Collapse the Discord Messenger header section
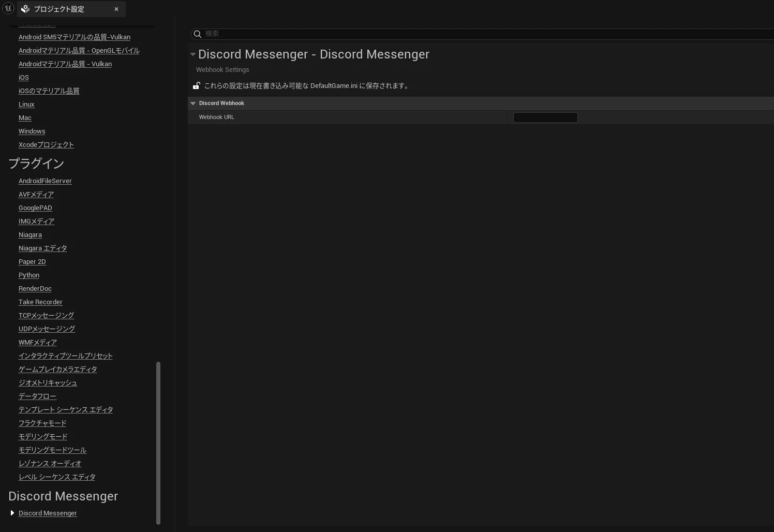Image resolution: width=774 pixels, height=532 pixels. pos(193,54)
